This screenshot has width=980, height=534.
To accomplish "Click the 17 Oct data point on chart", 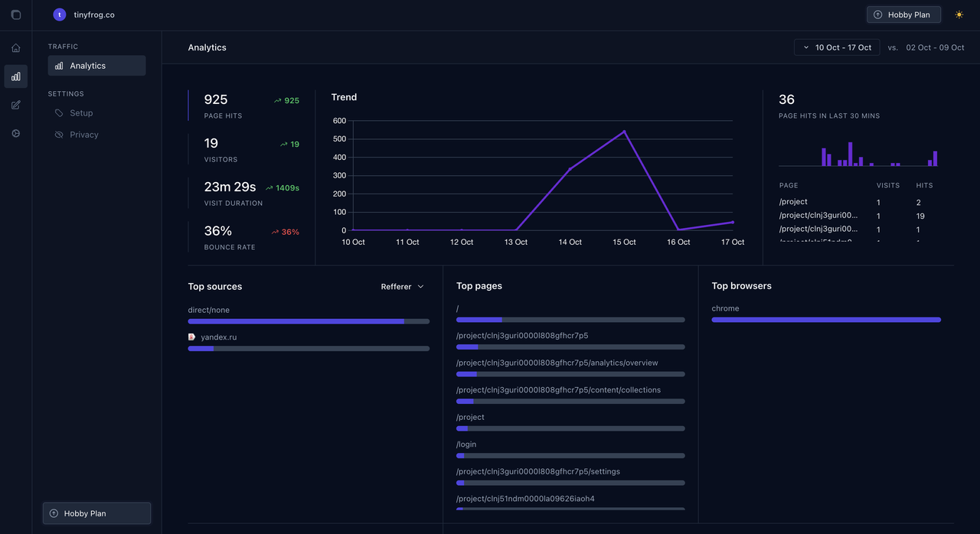I will pyautogui.click(x=733, y=222).
